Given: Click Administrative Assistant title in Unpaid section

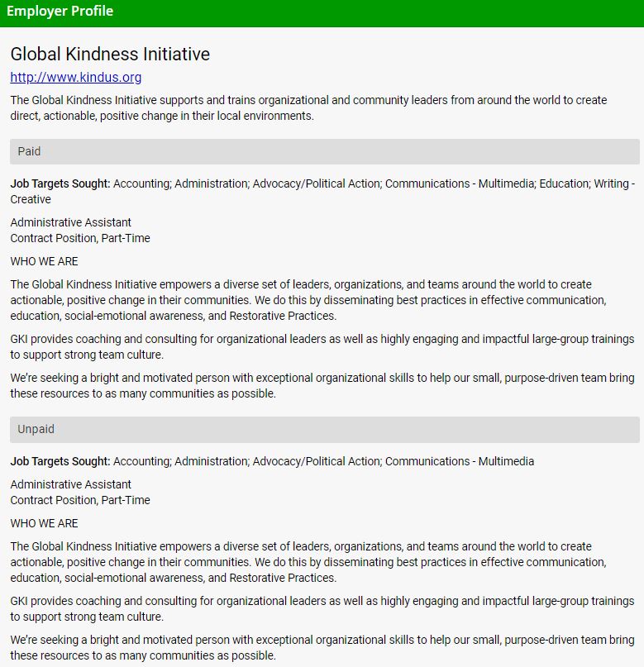Looking at the screenshot, I should (71, 484).
